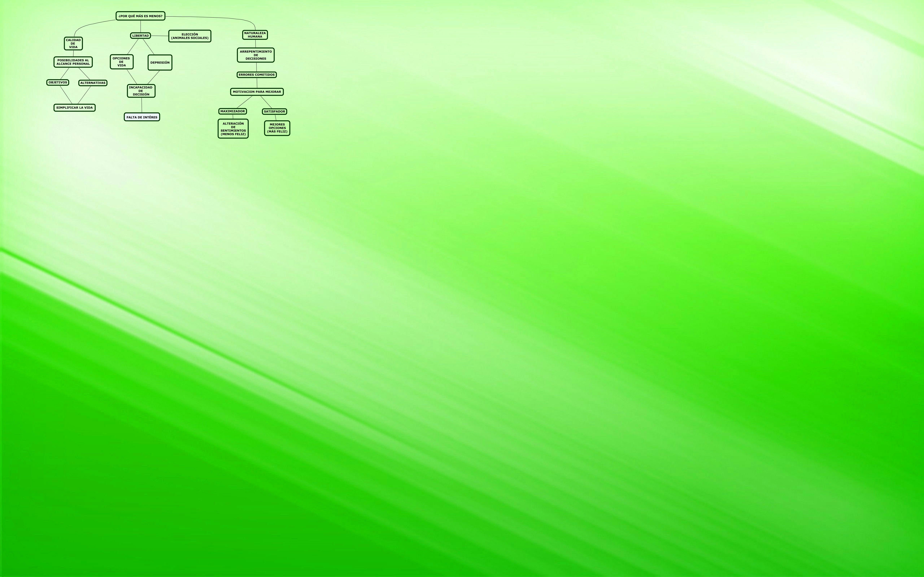Click 'ARREPENTIMIENTO DE DECISIONES' node

pos(256,55)
